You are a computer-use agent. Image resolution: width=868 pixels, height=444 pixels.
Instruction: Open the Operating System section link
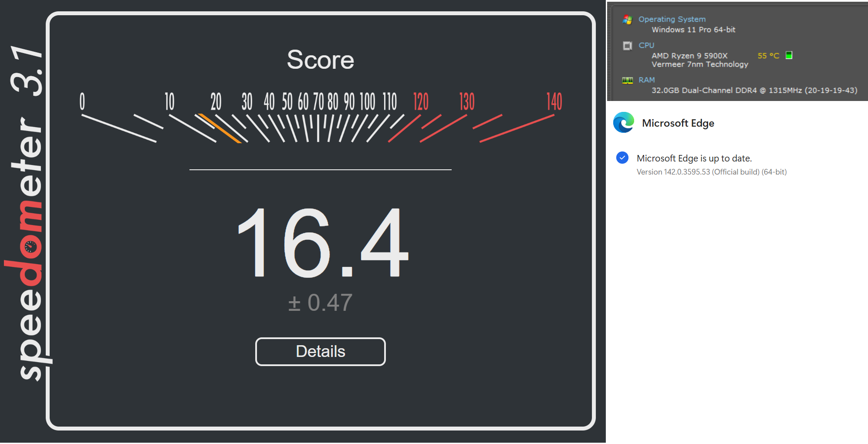coord(672,19)
